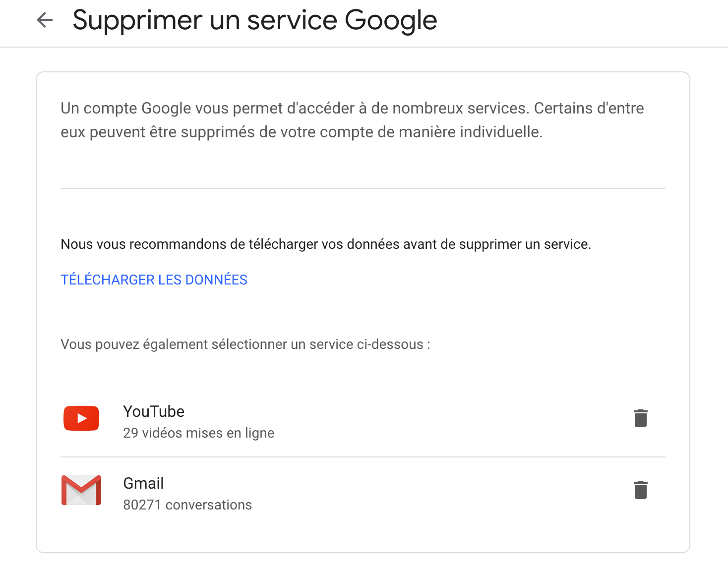The height and width of the screenshot is (565, 728).
Task: Click the 'eux peuvent être supprimés' description line
Action: (302, 132)
